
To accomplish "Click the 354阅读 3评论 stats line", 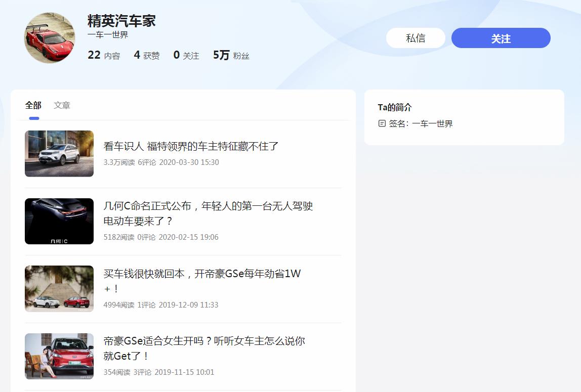I will coord(159,372).
